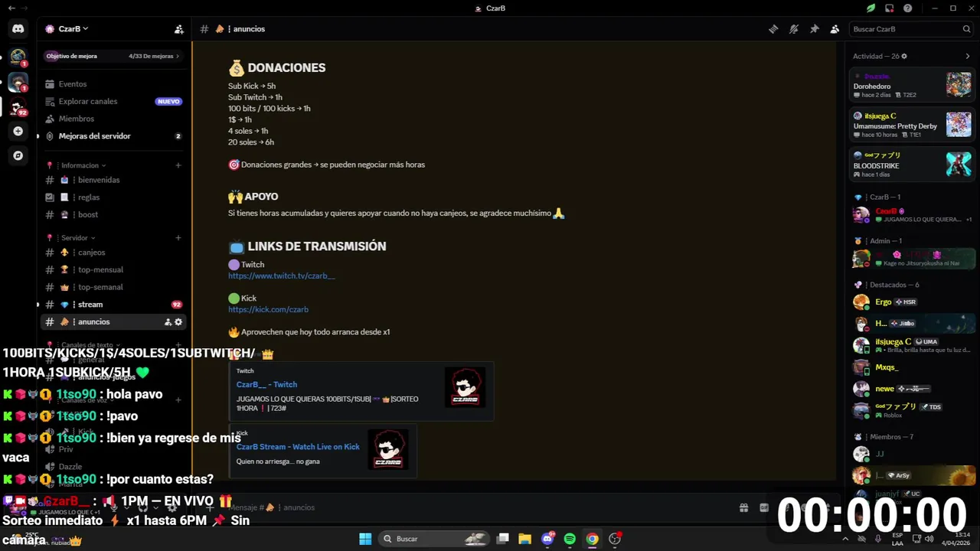This screenshot has height=551, width=980.
Task: Open the GIF picker button
Action: coord(764,507)
